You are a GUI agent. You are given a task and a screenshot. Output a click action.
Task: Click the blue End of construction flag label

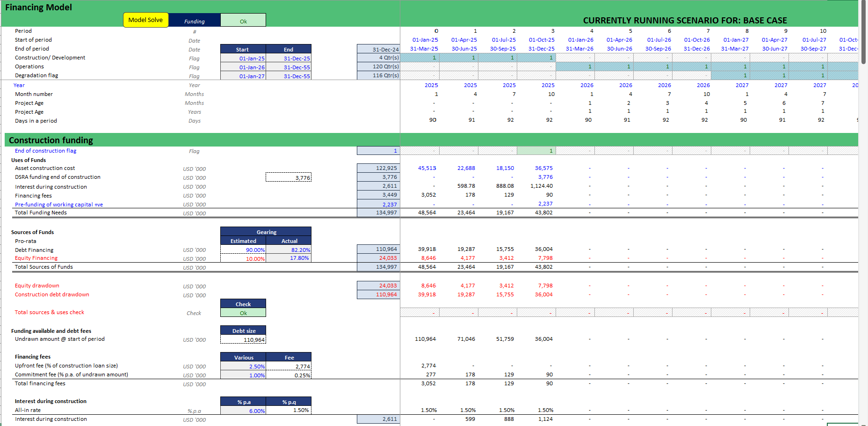[x=45, y=151]
